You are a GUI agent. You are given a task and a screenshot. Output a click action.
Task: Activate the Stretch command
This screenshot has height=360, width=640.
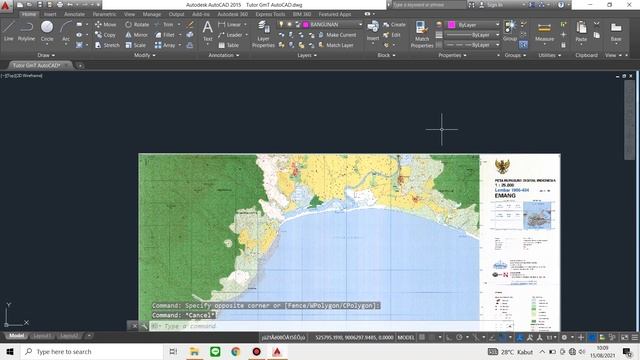(x=107, y=45)
